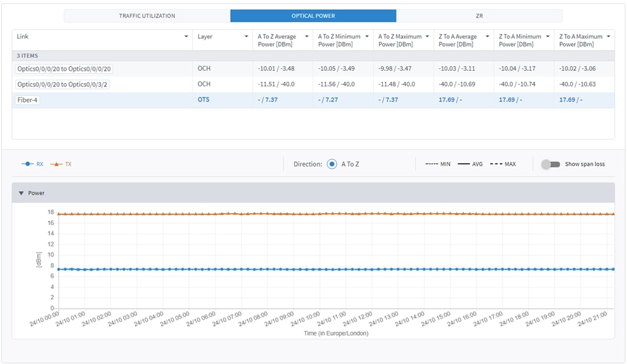Open the Link column dropdown arrow
This screenshot has width=628, height=364.
[x=187, y=37]
